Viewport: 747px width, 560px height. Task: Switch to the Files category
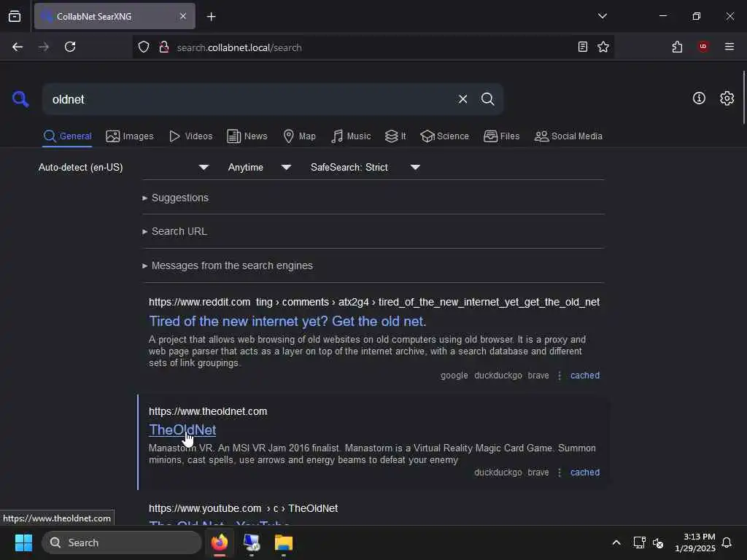click(502, 136)
